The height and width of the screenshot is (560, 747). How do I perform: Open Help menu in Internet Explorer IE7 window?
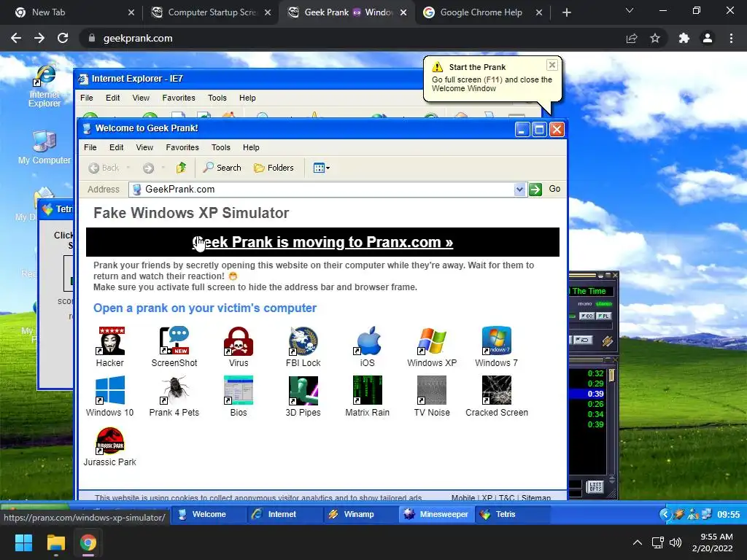pos(247,98)
